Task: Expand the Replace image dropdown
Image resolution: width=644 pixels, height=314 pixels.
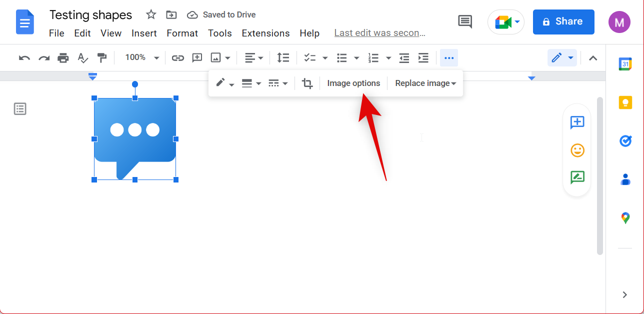Action: tap(425, 83)
